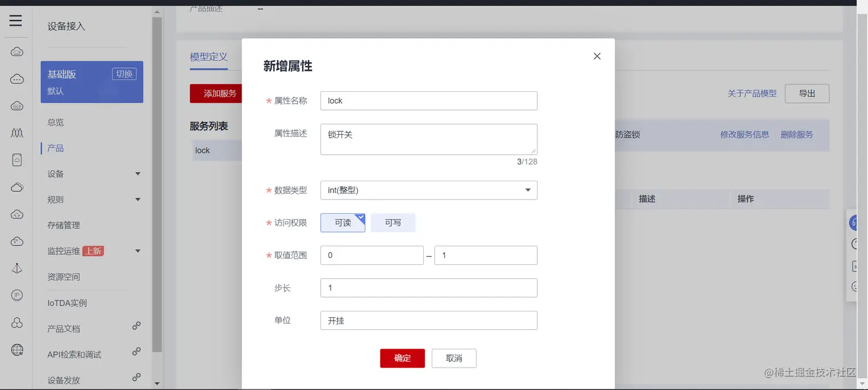Open 资源空间 in the sidebar
868x390 pixels.
(x=64, y=277)
